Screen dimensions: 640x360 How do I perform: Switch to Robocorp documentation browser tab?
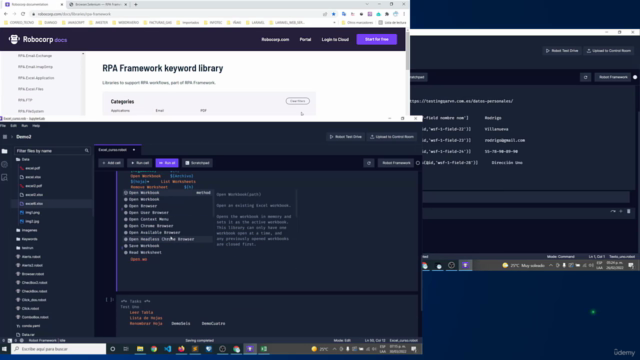(33, 4)
